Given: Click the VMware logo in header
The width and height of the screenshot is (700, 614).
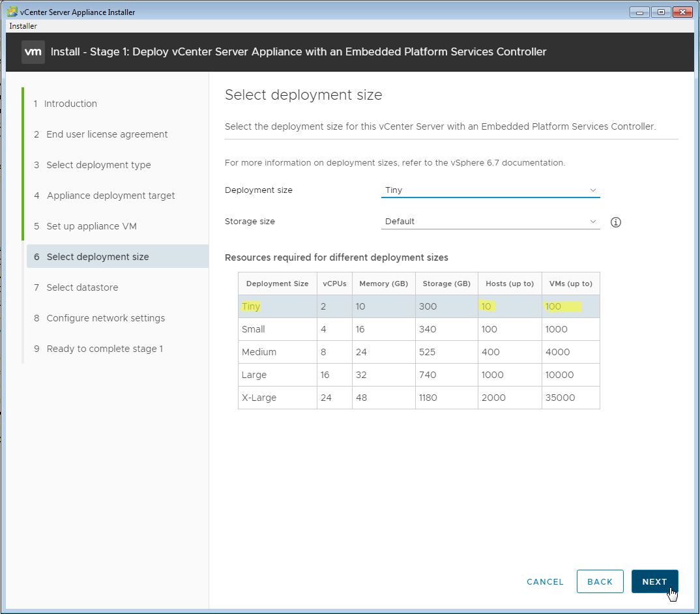Looking at the screenshot, I should pyautogui.click(x=33, y=52).
